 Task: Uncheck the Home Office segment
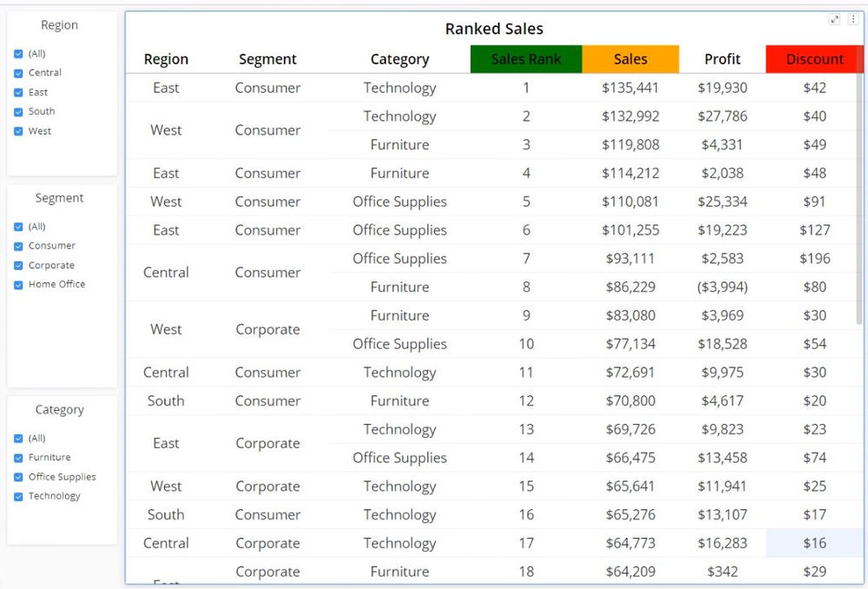(x=19, y=285)
